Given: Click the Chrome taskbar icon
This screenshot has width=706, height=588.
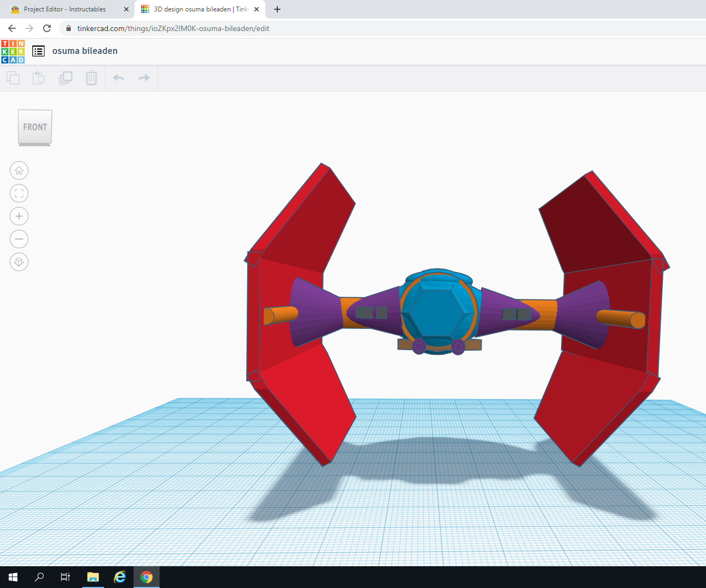Looking at the screenshot, I should pyautogui.click(x=147, y=577).
